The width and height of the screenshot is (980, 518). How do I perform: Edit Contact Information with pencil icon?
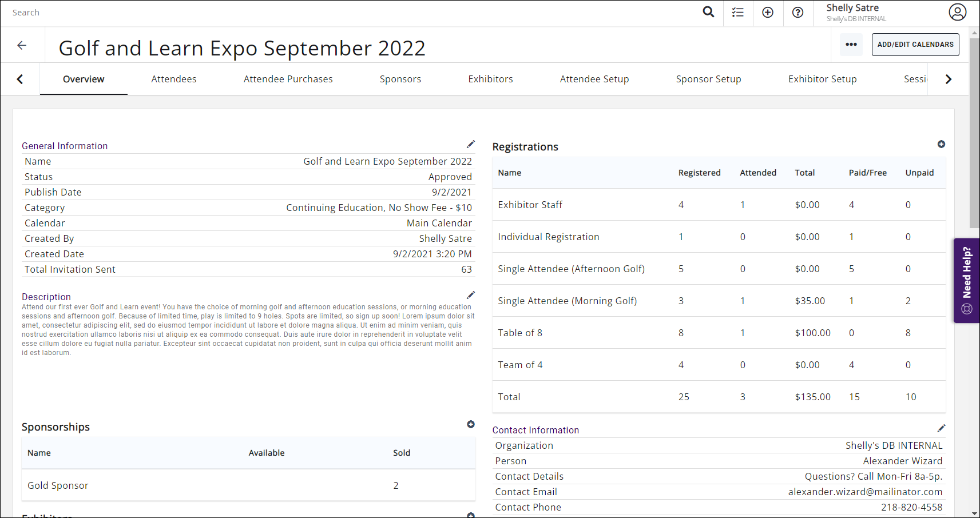[941, 428]
